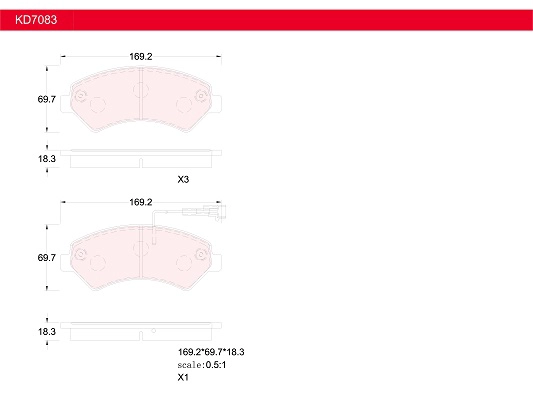This screenshot has width=533, height=400.
Task: Select the bottom brake pad side view
Action: [x=141, y=331]
